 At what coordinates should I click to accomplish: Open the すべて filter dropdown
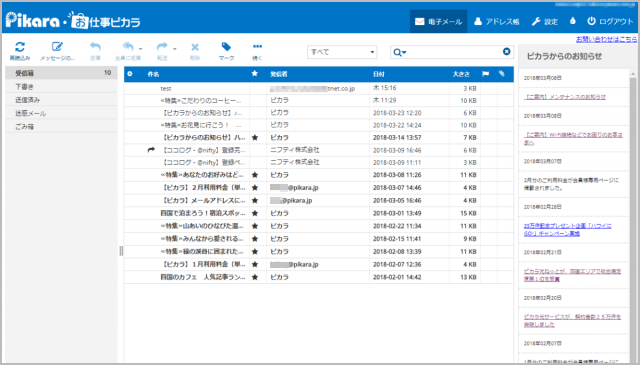click(342, 52)
